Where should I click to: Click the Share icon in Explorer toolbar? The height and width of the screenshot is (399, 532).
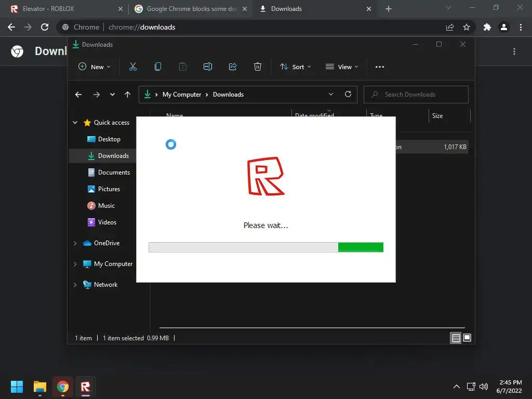[x=233, y=66]
